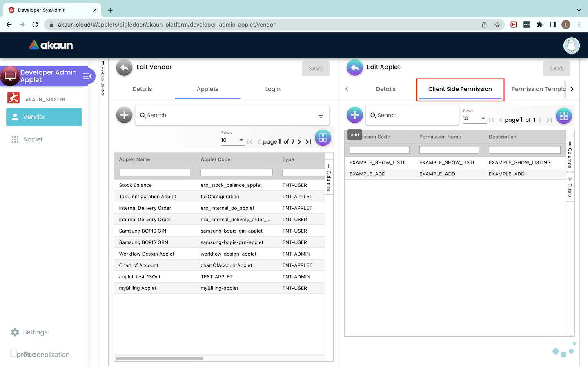The height and width of the screenshot is (368, 588).
Task: Click the Applet Name column filter field
Action: click(x=155, y=173)
